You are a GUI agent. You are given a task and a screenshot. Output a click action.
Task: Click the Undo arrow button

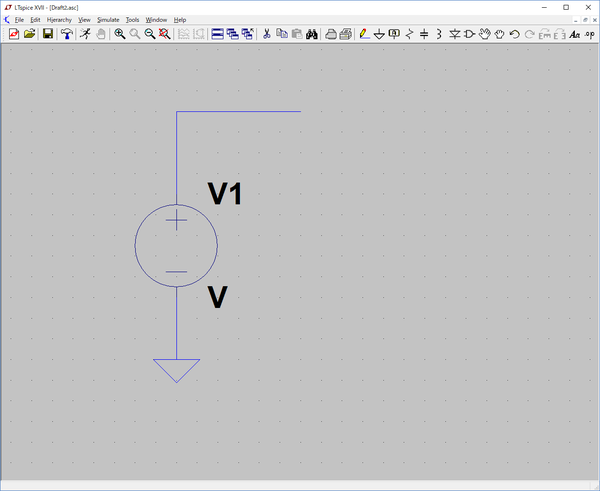pyautogui.click(x=514, y=34)
